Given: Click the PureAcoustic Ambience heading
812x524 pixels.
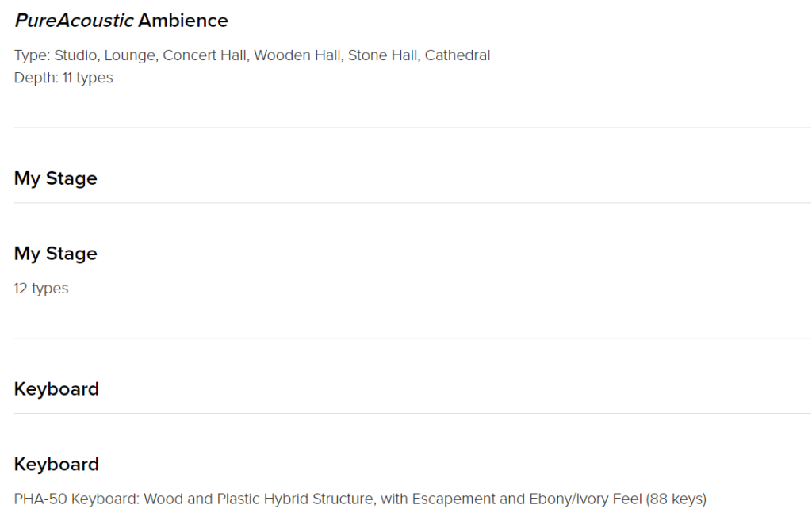Looking at the screenshot, I should (121, 21).
